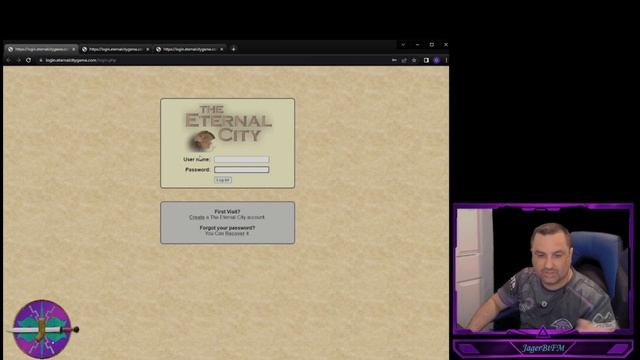Focus the address bar URL
The height and width of the screenshot is (360, 640).
pyautogui.click(x=81, y=60)
